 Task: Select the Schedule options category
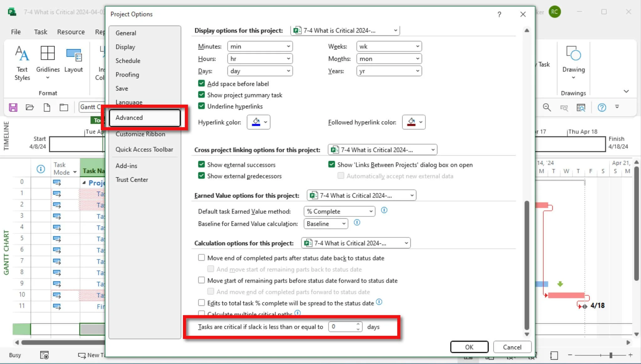[x=128, y=61]
